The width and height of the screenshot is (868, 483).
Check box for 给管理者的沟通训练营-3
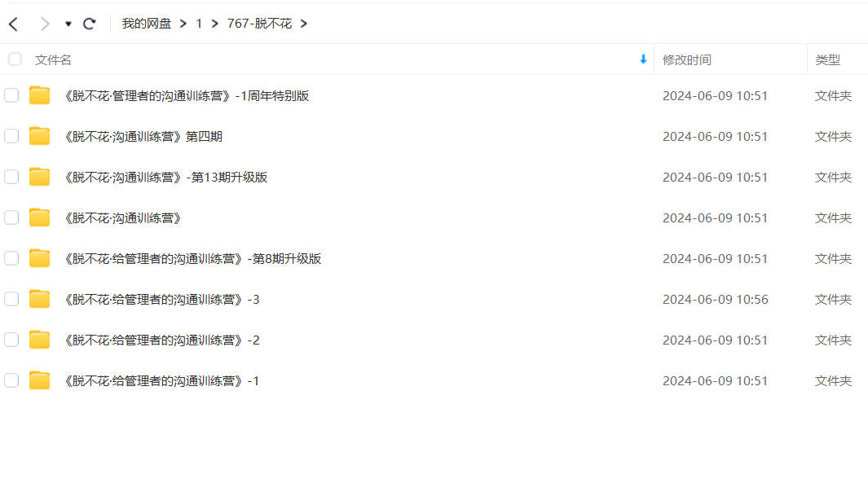click(x=11, y=299)
